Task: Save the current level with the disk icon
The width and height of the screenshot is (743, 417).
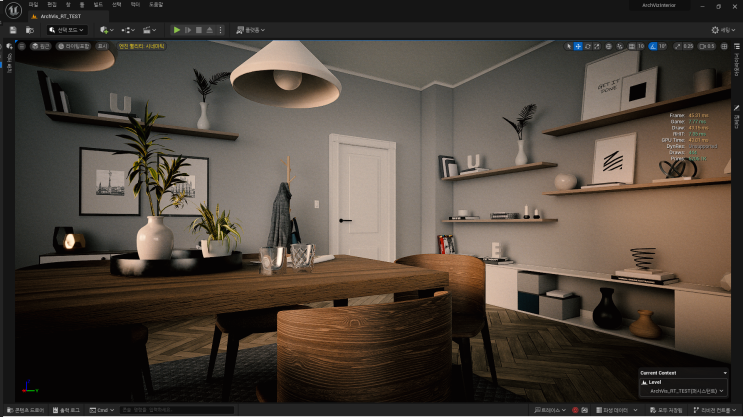Action: click(x=13, y=30)
